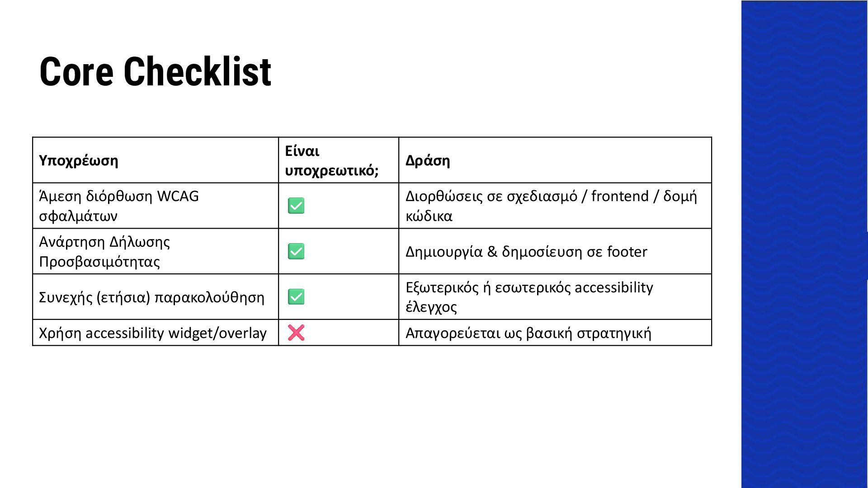Click the word WCAG in the first row

coord(178,196)
